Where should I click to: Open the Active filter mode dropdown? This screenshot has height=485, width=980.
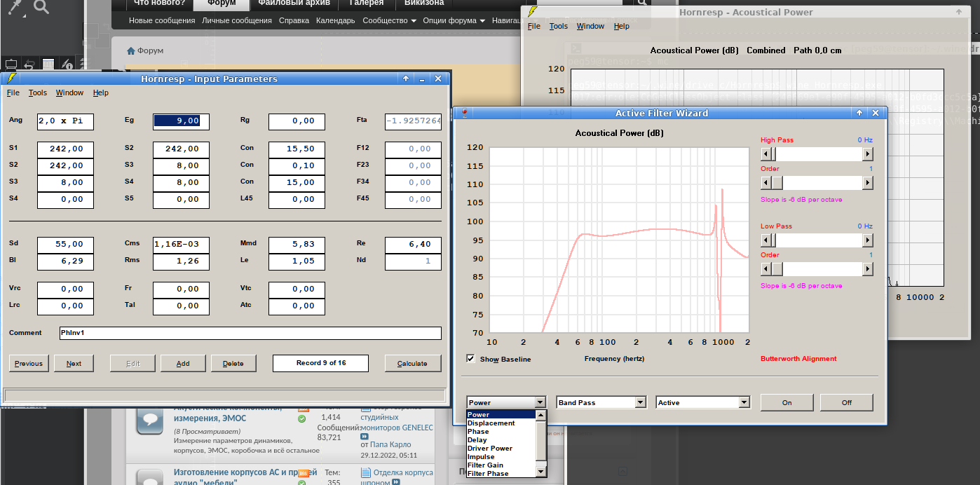click(x=744, y=402)
